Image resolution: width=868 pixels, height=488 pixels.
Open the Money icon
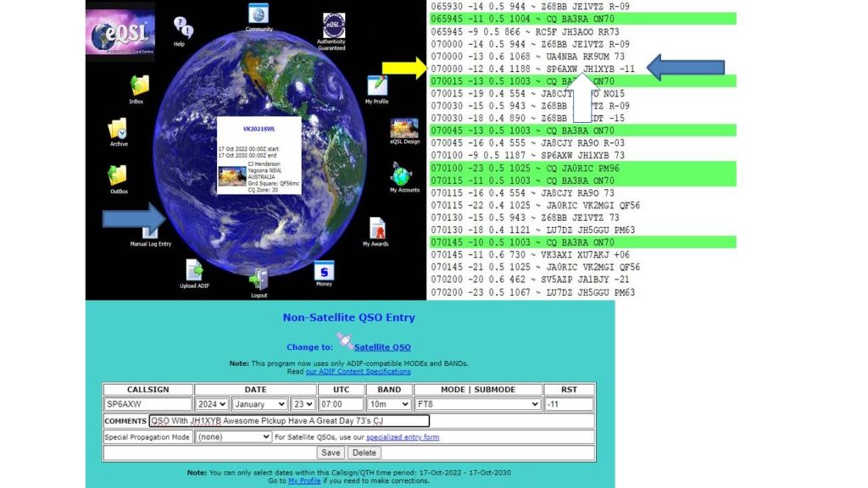coord(324,270)
